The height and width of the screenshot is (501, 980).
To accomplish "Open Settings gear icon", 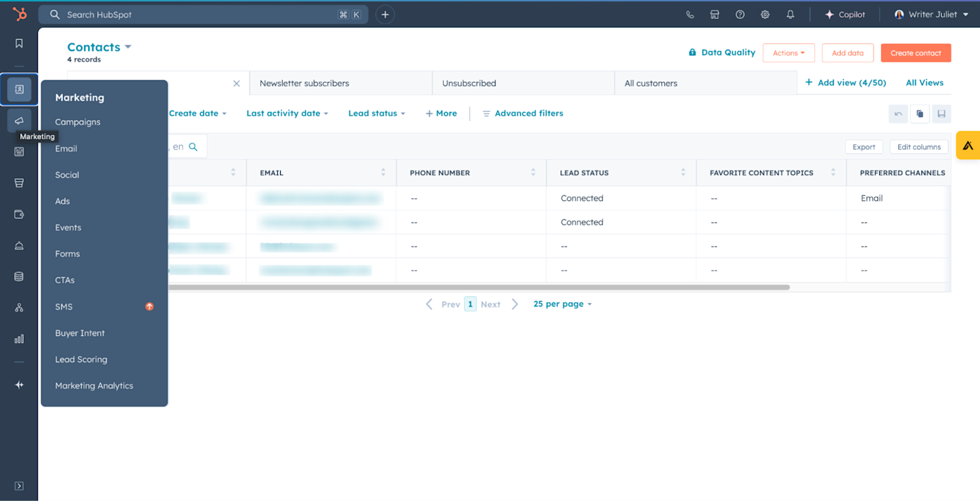I will click(765, 14).
